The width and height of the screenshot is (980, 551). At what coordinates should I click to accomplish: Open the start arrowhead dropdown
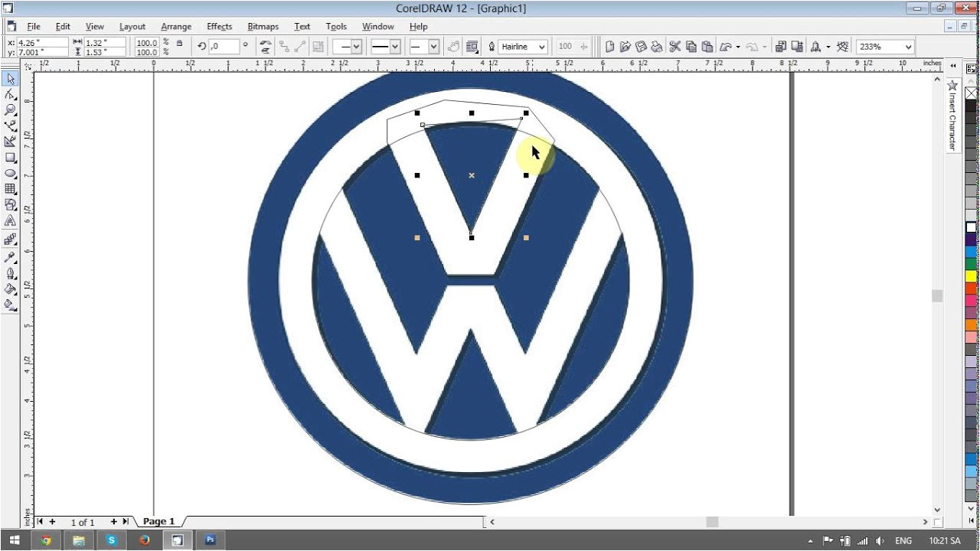click(356, 47)
